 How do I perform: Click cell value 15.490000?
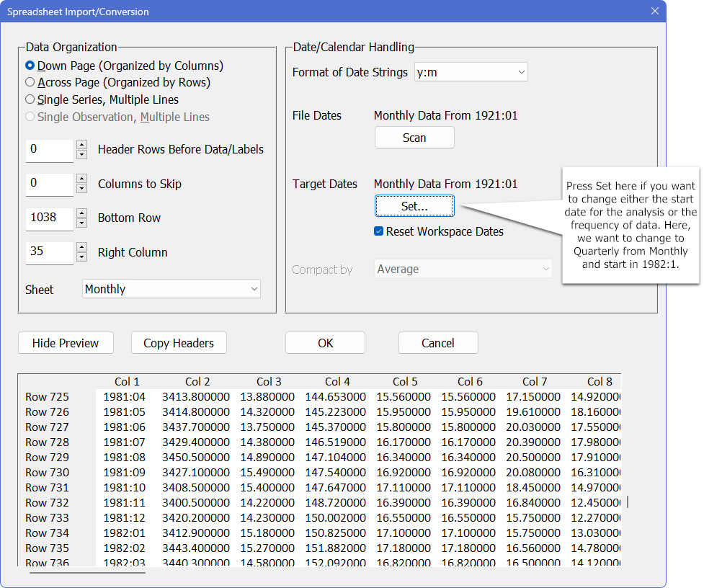267,473
